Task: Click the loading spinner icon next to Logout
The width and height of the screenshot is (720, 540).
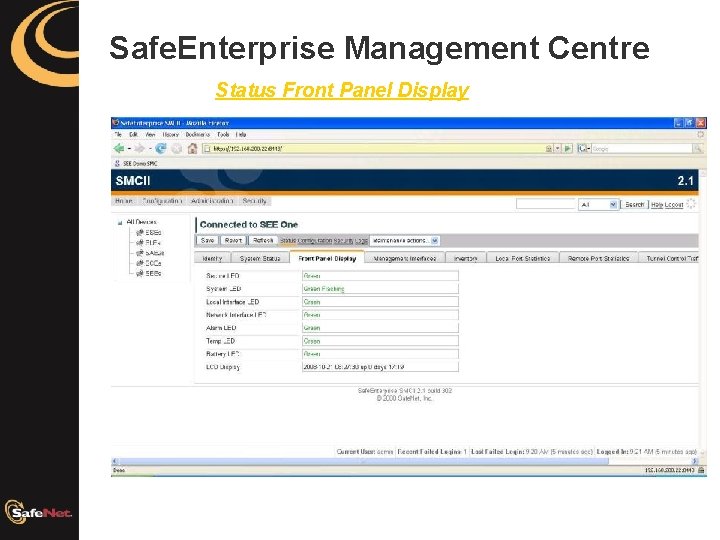Action: click(x=691, y=204)
